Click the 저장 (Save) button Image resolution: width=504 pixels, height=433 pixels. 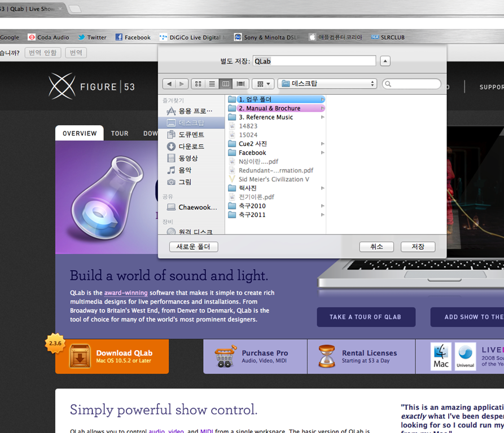coord(418,247)
